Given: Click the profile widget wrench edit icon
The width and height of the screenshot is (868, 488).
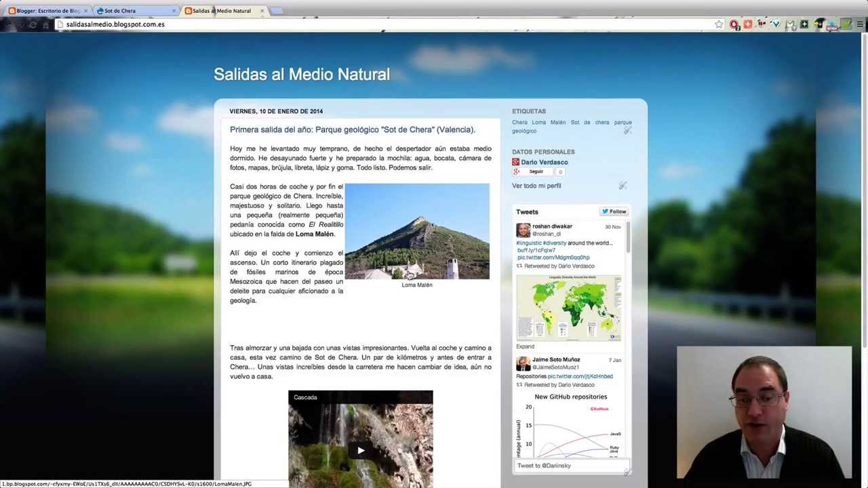Looking at the screenshot, I should coord(623,185).
